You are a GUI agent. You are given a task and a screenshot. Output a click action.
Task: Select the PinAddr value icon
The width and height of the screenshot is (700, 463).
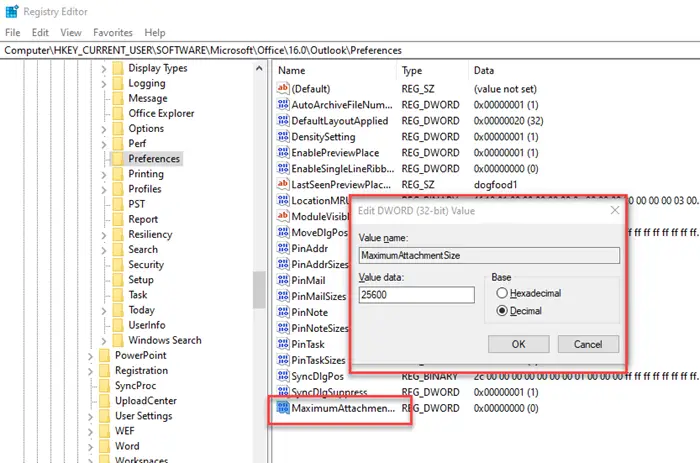(x=283, y=248)
